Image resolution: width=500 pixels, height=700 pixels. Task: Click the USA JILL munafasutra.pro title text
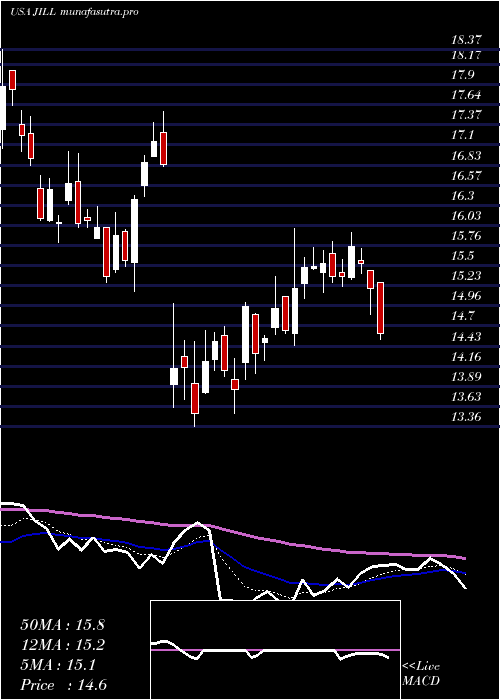[x=74, y=12]
